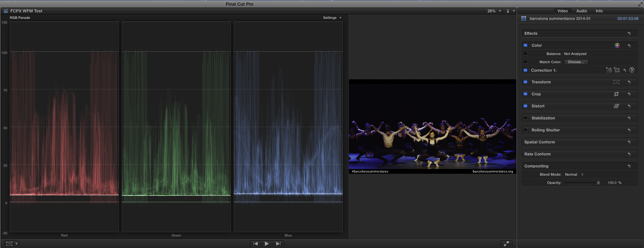Open the Blend Mode Normal popup
The width and height of the screenshot is (644, 248).
(574, 174)
